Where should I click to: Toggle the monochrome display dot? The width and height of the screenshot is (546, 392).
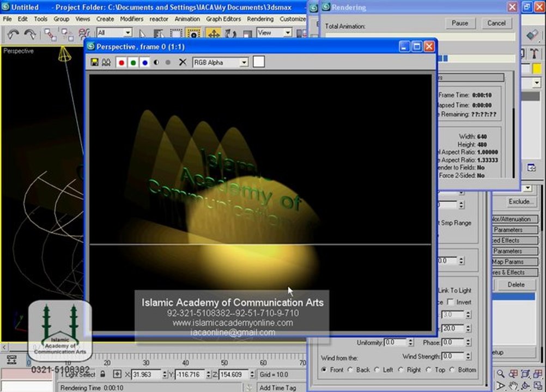pyautogui.click(x=168, y=63)
